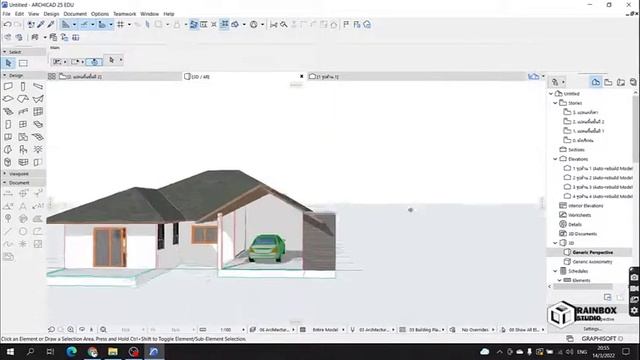The image size is (640, 360).
Task: Select the Shell tool
Action: click(x=38, y=99)
